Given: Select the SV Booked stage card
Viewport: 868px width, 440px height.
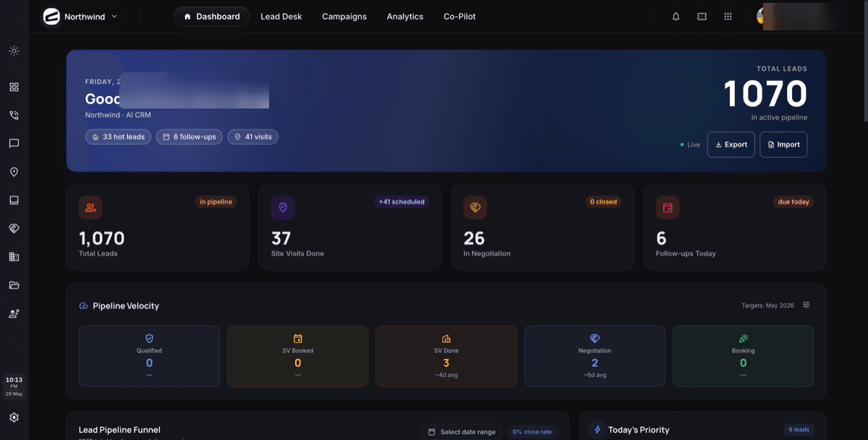Looking at the screenshot, I should (298, 356).
